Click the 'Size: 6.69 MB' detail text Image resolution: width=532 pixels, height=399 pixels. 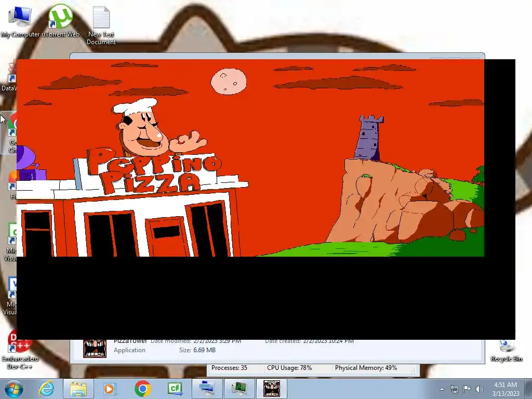(197, 350)
